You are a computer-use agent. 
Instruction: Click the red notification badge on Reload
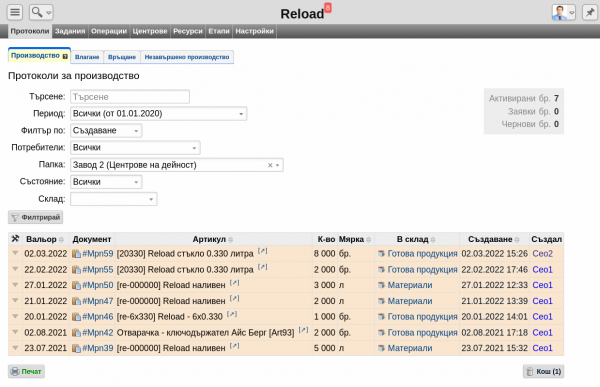pos(328,8)
